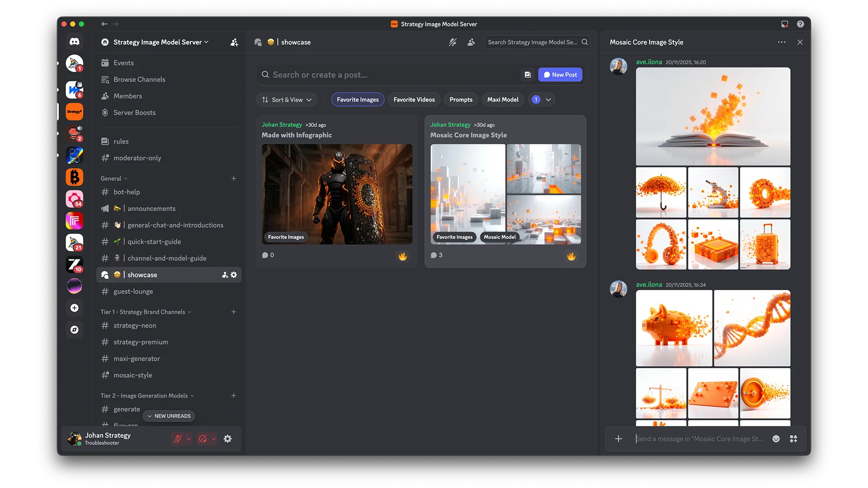Open mosaic-style channel
Viewport: 868px width, 488px height.
point(169,375)
